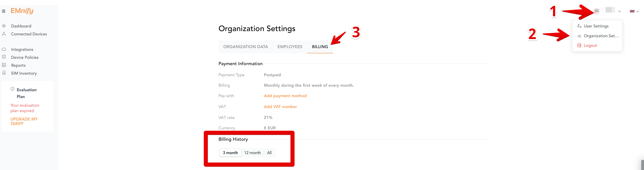Select 12 month billing history range
This screenshot has height=170, width=644.
pos(253,153)
